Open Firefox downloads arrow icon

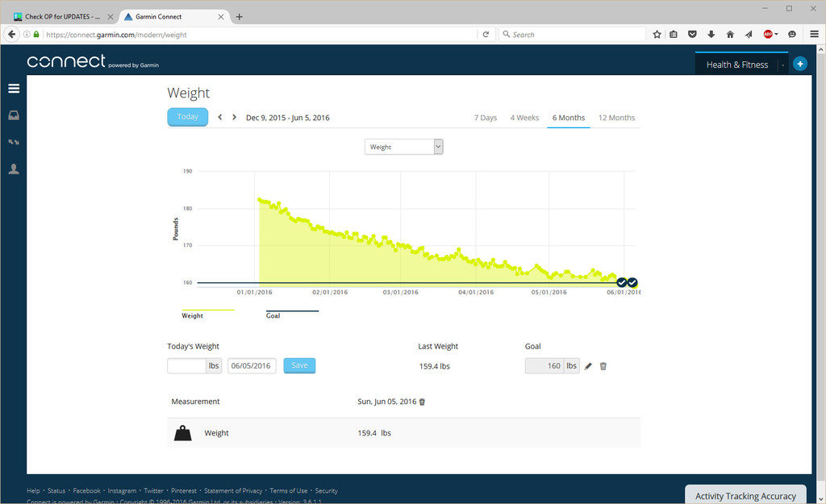tap(711, 34)
